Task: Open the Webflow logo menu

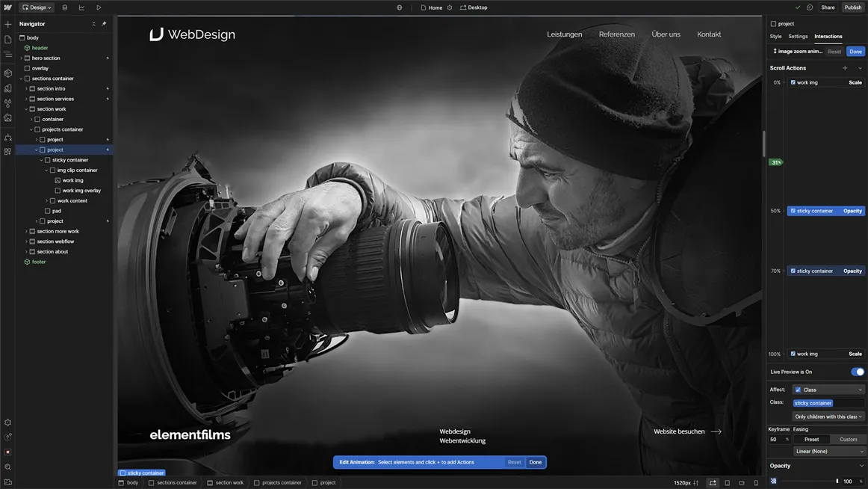Action: point(7,7)
